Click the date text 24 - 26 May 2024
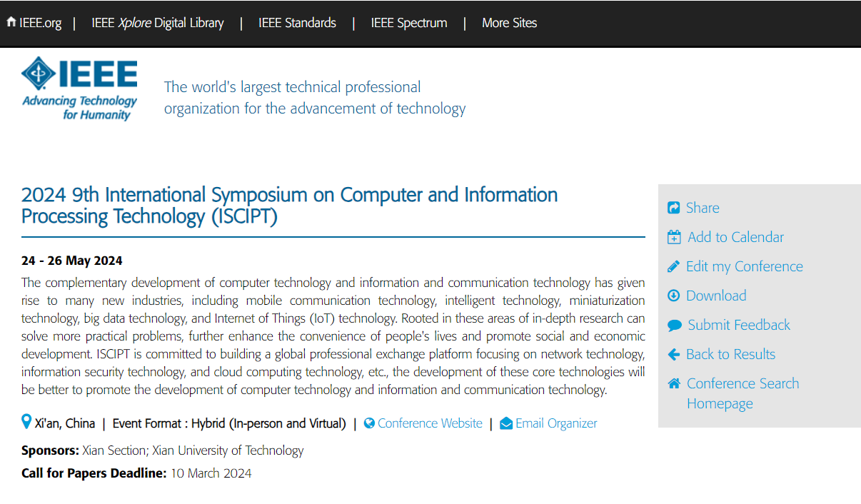 coord(72,261)
